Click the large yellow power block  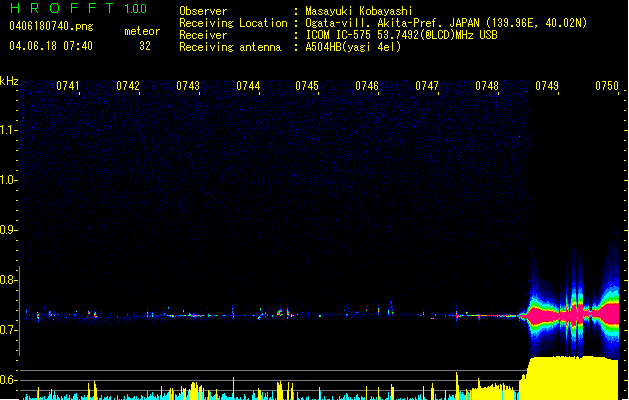click(x=569, y=378)
